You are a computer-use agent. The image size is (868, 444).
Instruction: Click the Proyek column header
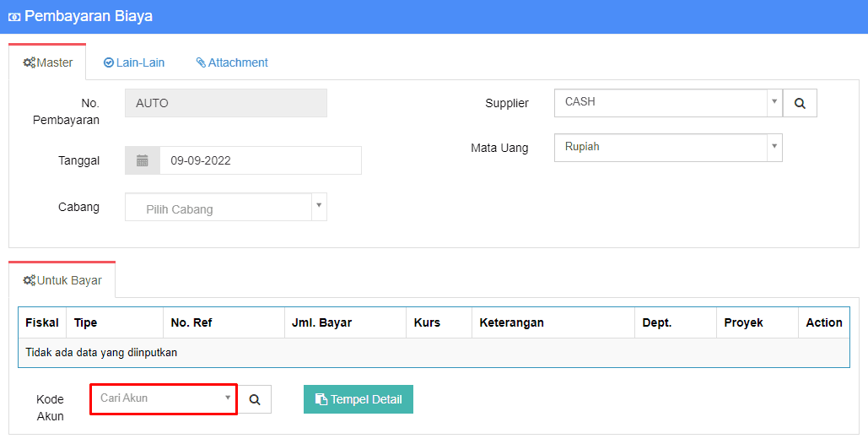pyautogui.click(x=743, y=322)
